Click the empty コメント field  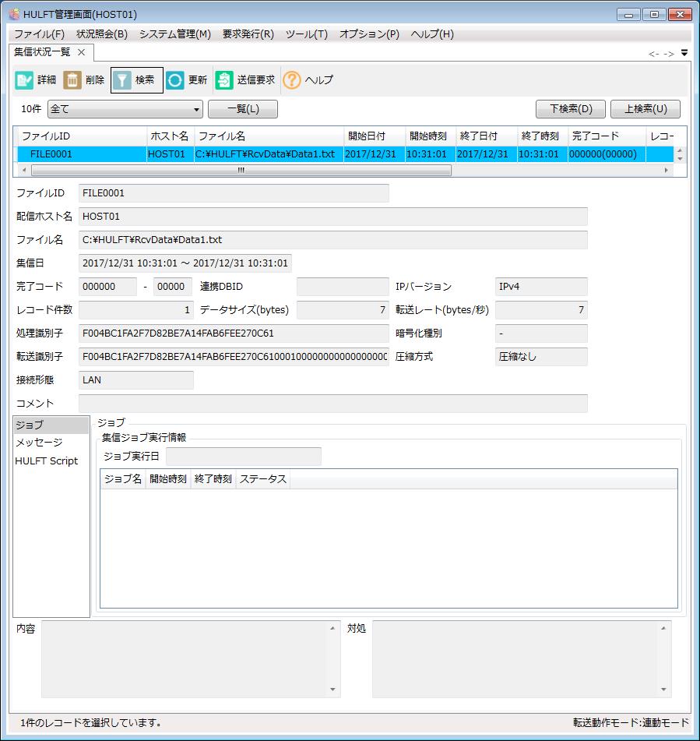(x=333, y=404)
